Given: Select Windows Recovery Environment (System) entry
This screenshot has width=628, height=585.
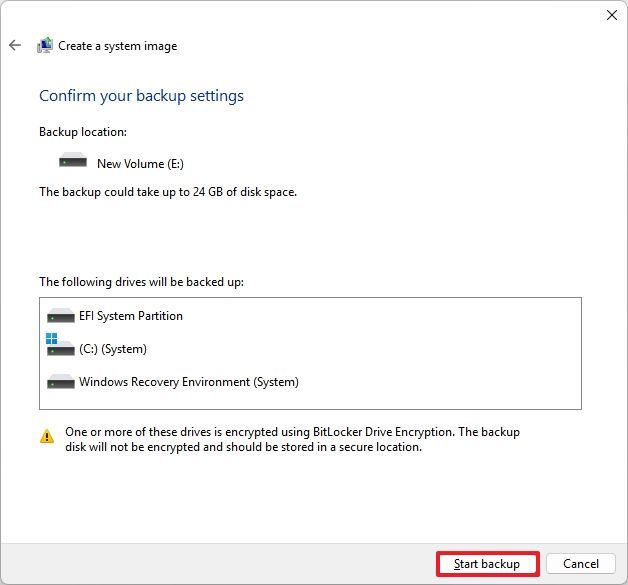Looking at the screenshot, I should [x=189, y=382].
